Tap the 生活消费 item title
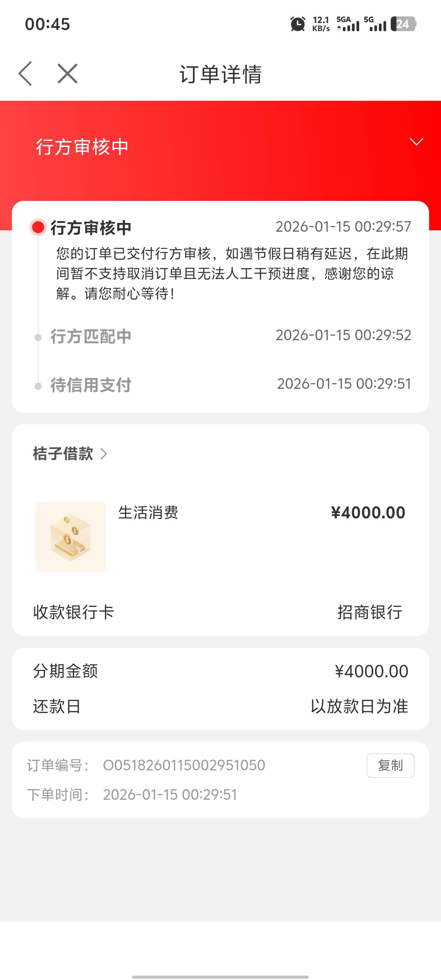The height and width of the screenshot is (980, 441). (x=148, y=512)
